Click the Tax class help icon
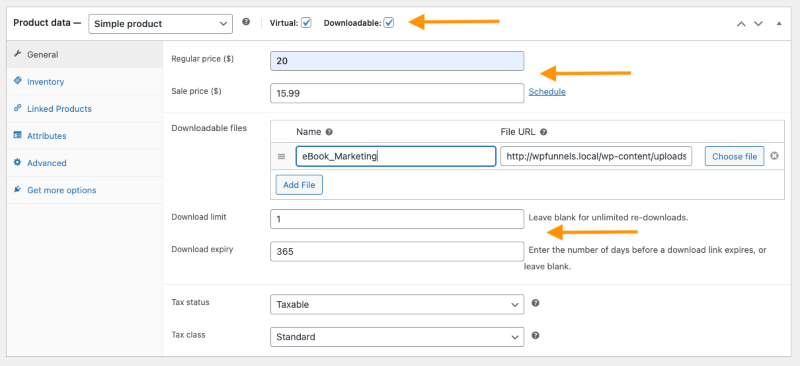The width and height of the screenshot is (800, 366). [x=535, y=336]
